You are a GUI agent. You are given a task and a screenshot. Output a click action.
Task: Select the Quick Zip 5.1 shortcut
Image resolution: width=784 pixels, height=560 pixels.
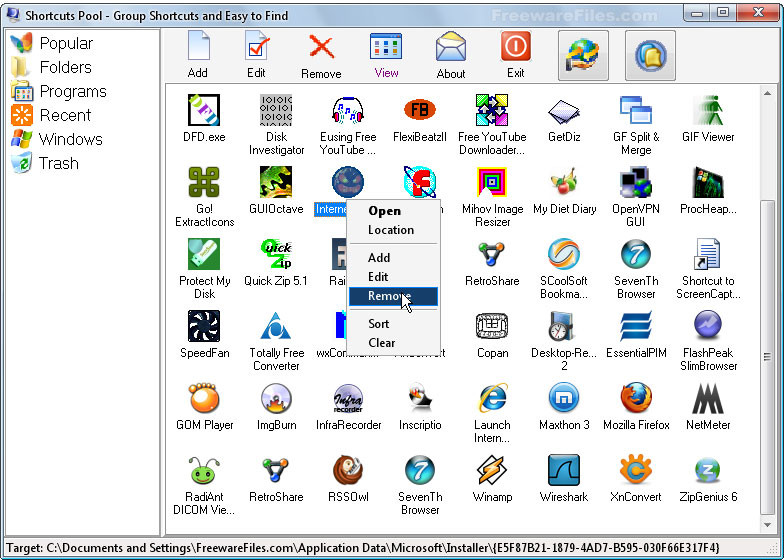(x=276, y=262)
